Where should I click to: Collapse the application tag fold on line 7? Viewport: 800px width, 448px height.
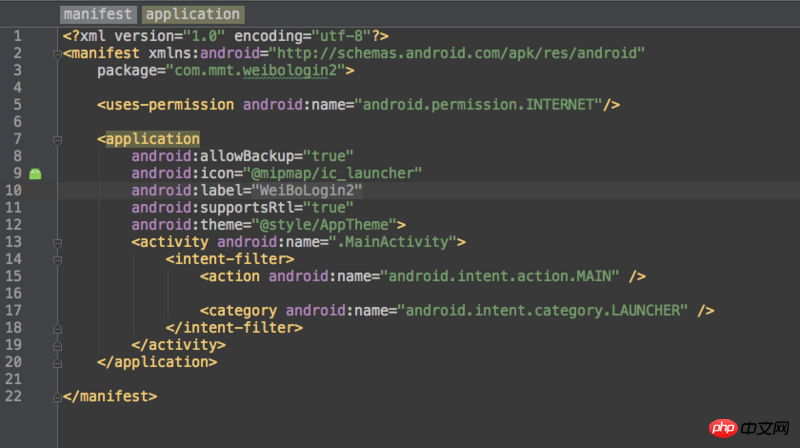[58, 139]
